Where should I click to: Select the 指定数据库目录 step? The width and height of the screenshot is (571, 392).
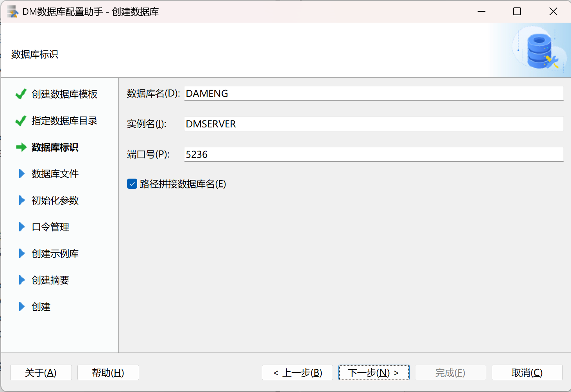coord(64,121)
